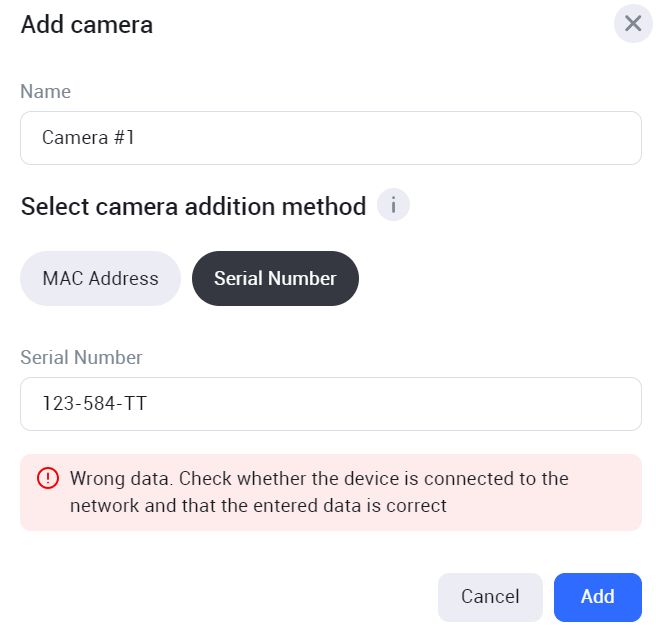656x629 pixels.
Task: Focus the Serial Number input field
Action: (330, 404)
